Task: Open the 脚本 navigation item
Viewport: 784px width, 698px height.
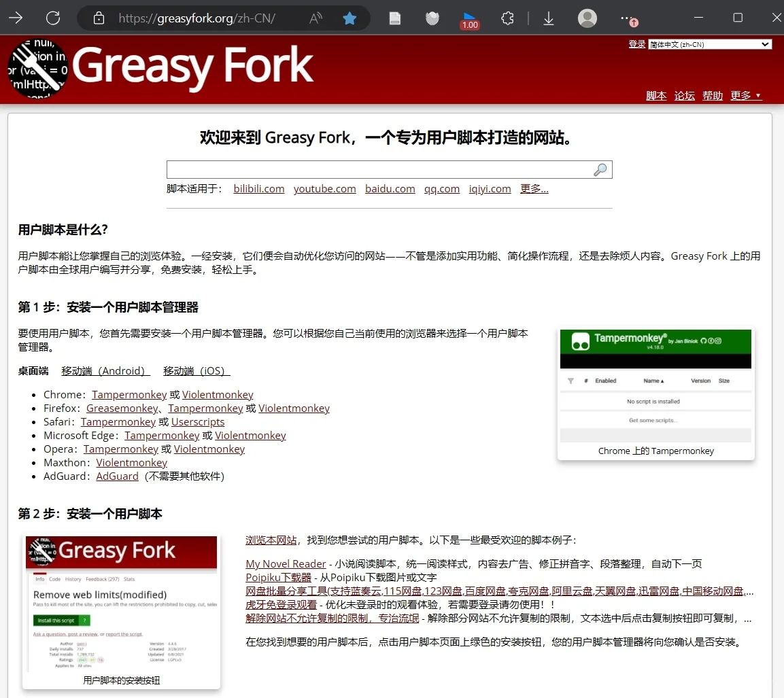Action: pos(655,96)
